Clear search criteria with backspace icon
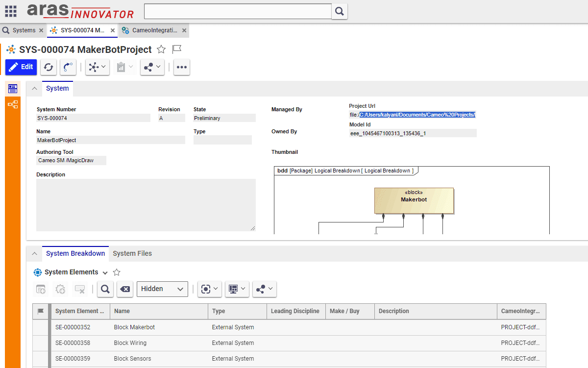The height and width of the screenshot is (368, 588). click(125, 289)
